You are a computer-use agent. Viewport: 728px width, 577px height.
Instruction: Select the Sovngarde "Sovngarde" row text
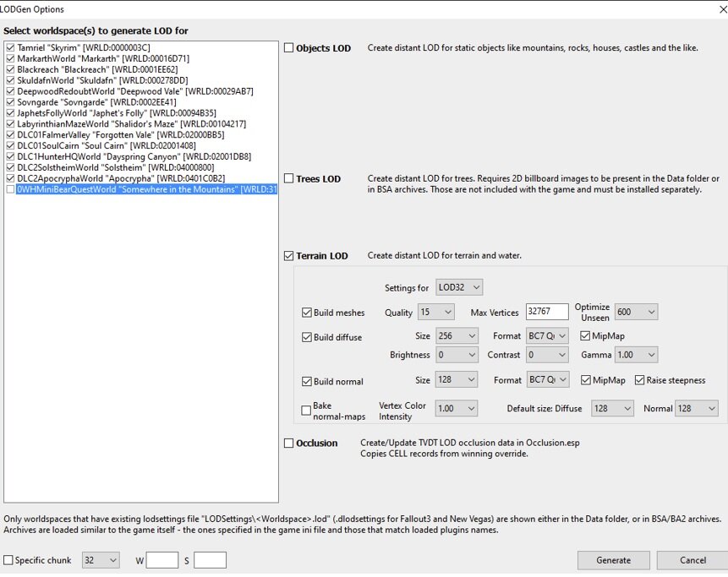point(96,102)
